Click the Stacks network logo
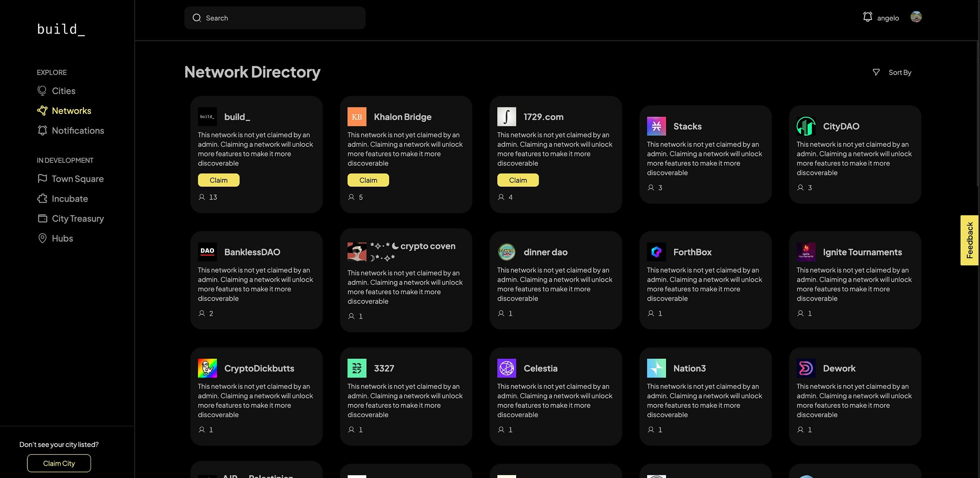980x478 pixels. (x=656, y=126)
